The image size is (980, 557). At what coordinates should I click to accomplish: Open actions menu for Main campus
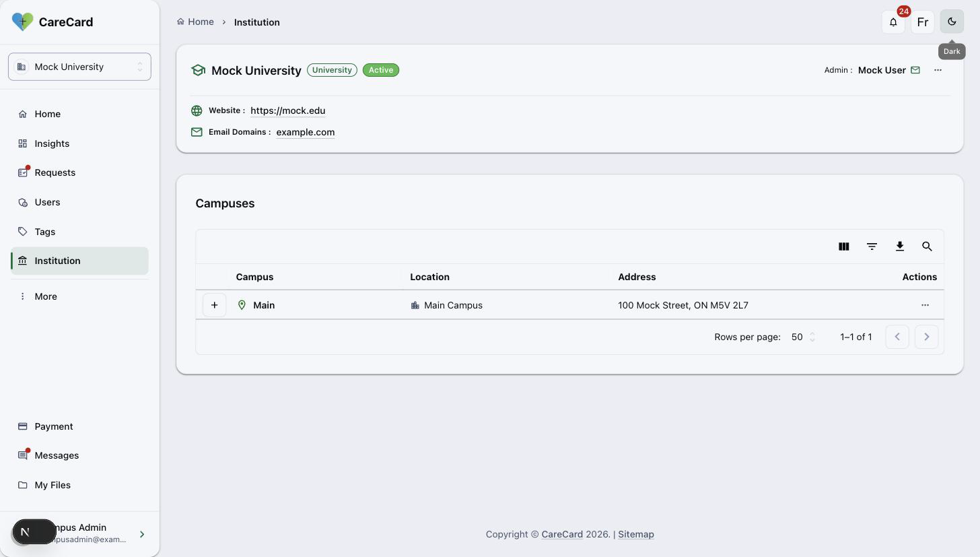pos(925,305)
